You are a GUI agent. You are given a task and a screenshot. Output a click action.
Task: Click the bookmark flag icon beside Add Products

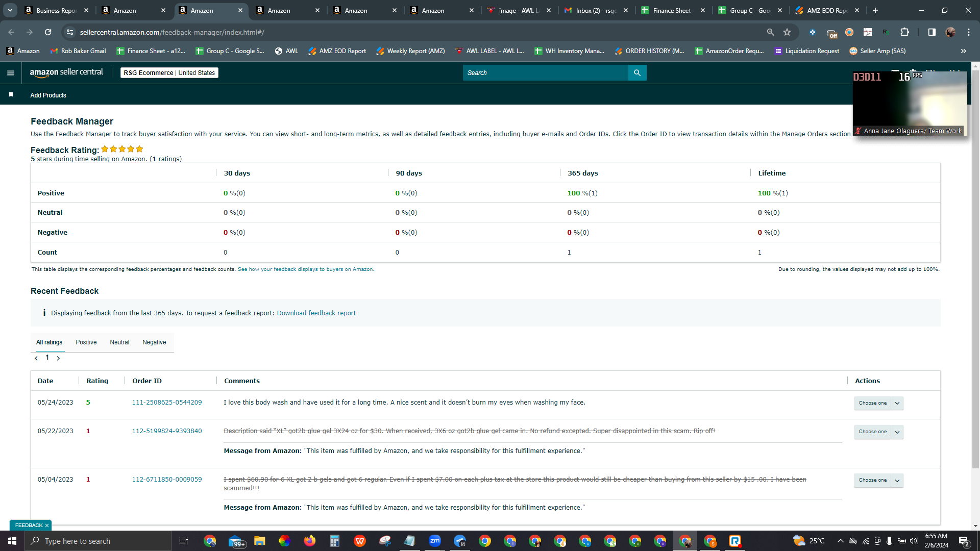(x=11, y=95)
